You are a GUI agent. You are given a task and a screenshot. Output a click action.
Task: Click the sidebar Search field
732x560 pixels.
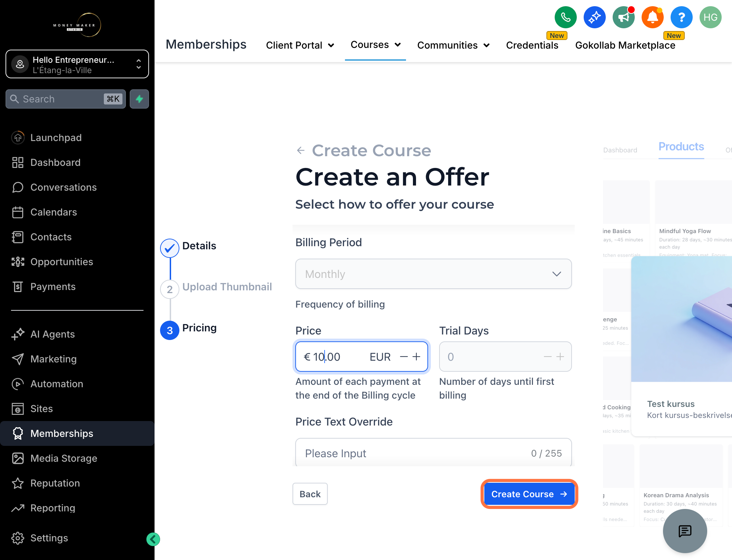[x=66, y=99]
